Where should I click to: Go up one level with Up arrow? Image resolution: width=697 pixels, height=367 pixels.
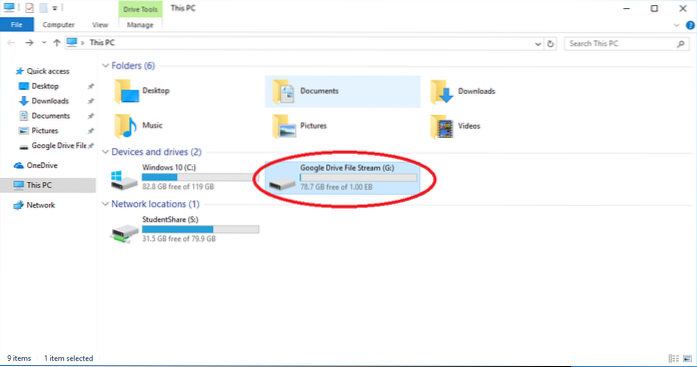coord(56,43)
